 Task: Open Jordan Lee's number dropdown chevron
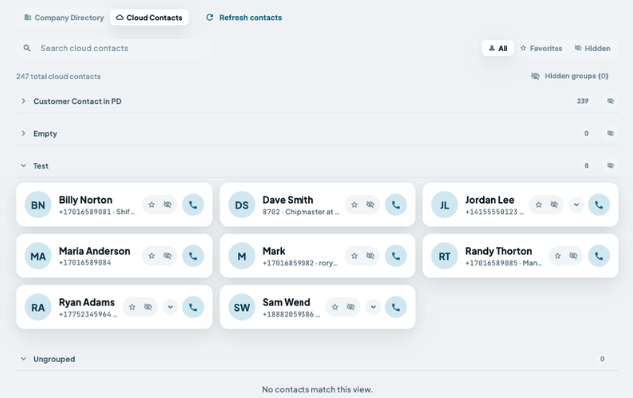click(x=576, y=205)
